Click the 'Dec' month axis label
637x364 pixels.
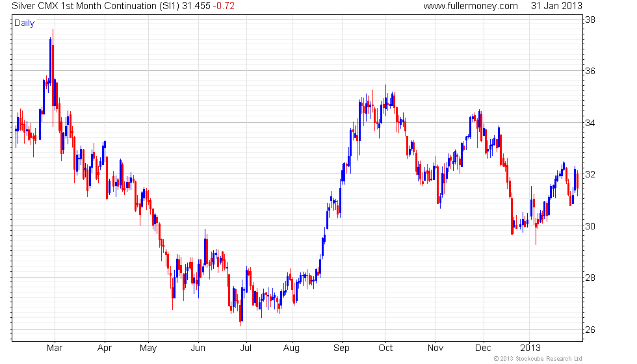coord(483,348)
